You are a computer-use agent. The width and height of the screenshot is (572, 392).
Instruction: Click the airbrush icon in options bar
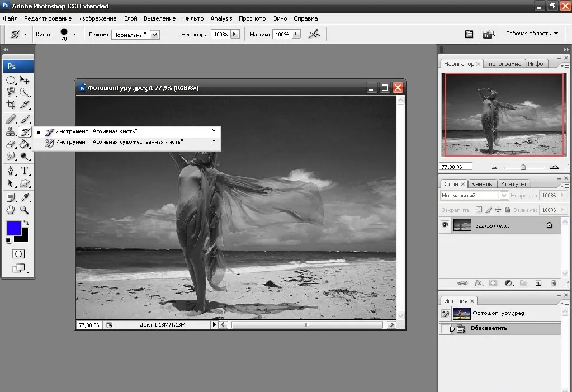(314, 34)
